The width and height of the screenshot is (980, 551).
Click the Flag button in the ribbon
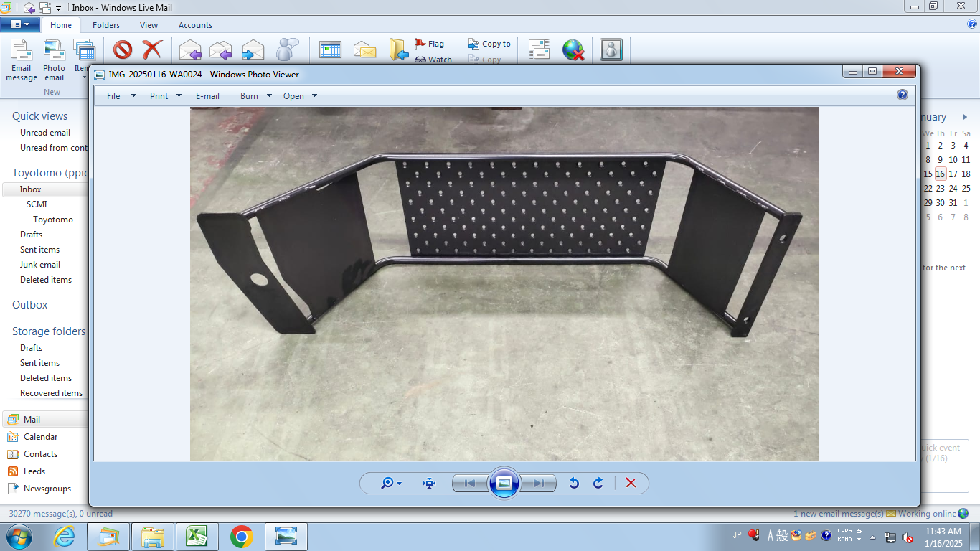[430, 44]
